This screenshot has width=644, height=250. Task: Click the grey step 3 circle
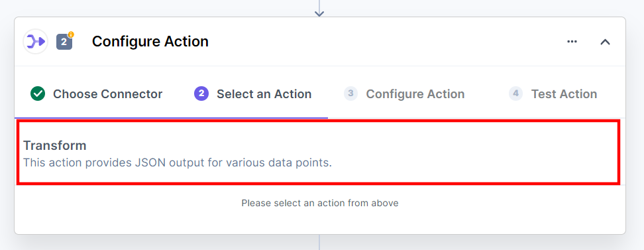[350, 94]
